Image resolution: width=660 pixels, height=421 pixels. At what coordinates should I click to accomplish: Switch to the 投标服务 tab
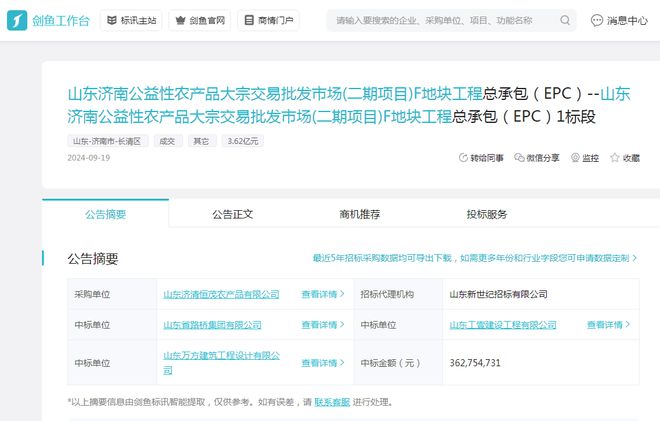487,214
